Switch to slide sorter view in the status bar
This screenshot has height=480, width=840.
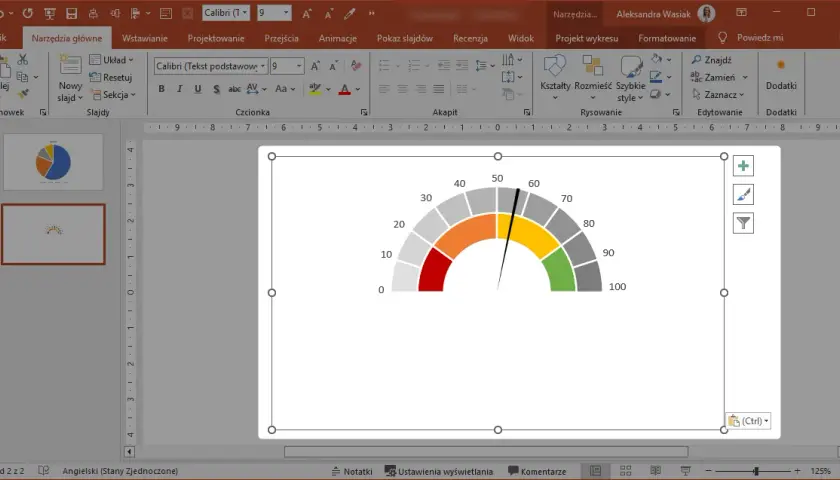625,471
